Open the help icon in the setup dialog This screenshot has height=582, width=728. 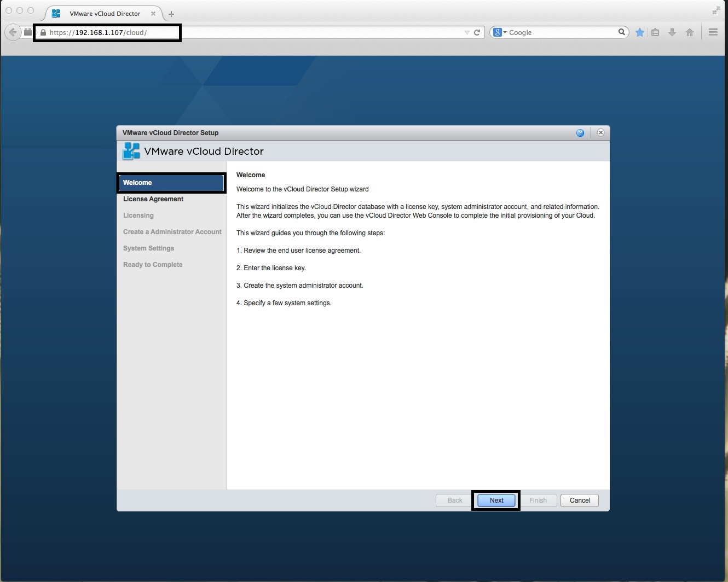580,132
